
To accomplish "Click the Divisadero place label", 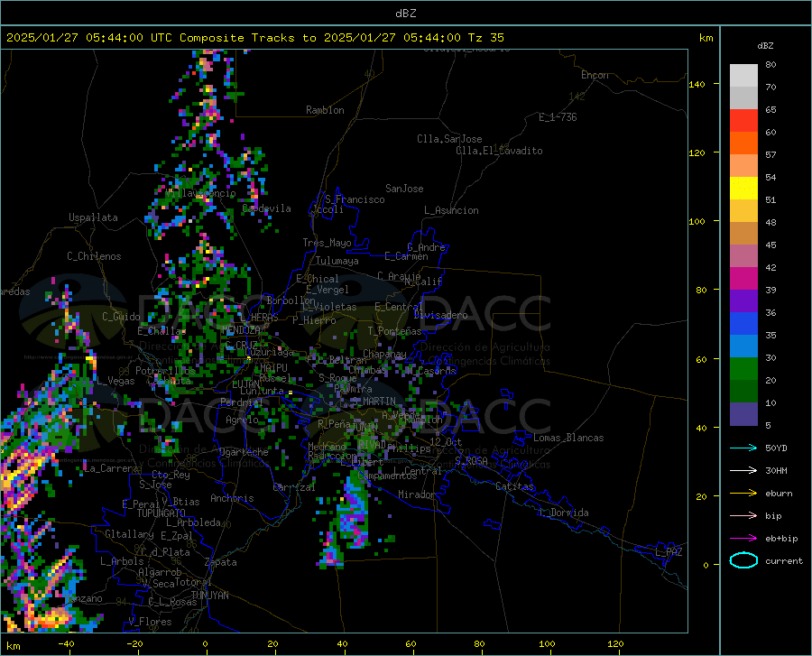I will (x=440, y=315).
